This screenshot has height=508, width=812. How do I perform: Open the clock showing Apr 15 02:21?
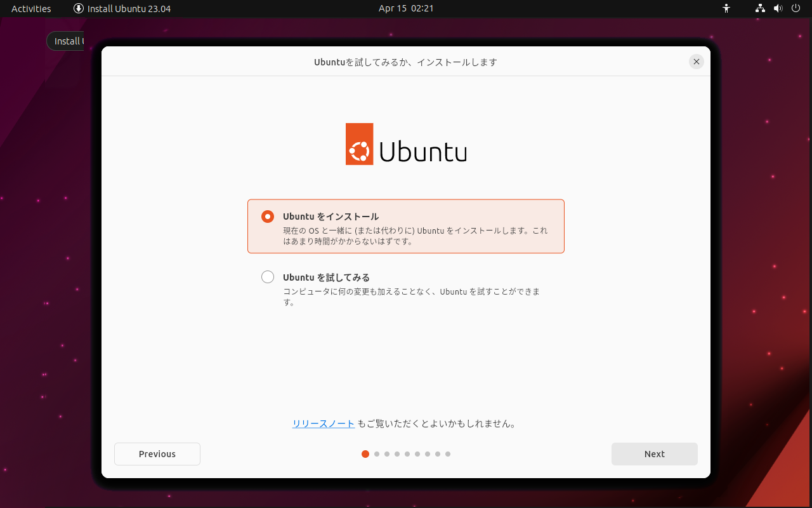tap(406, 8)
